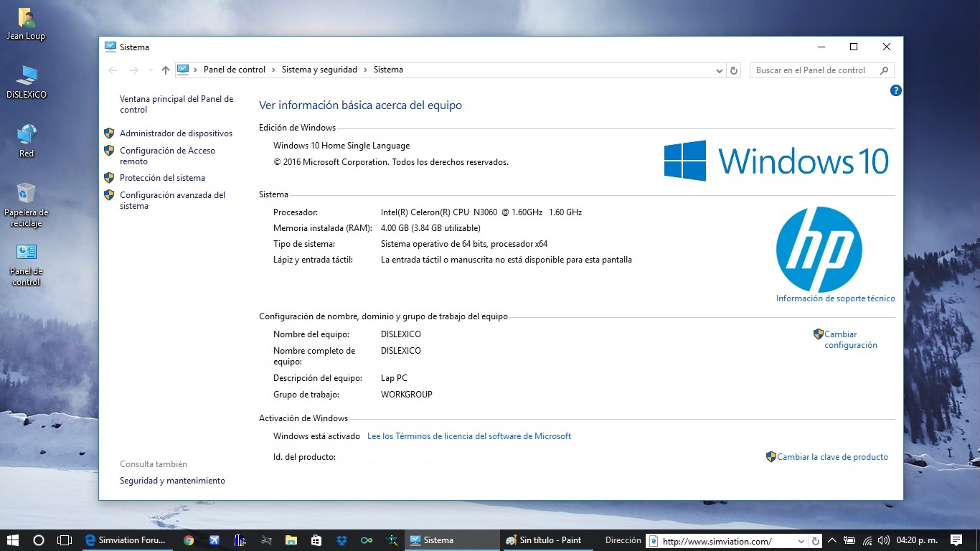This screenshot has width=980, height=551.
Task: Open Configuración avanzada del sistema
Action: [172, 200]
